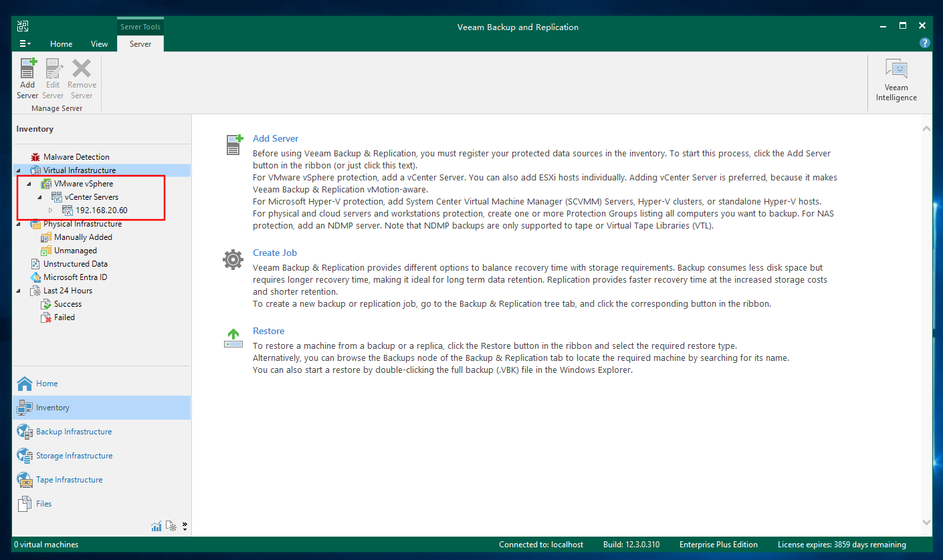Viewport: 943px width, 560px height.
Task: Click the Add Server link heading
Action: pos(276,138)
